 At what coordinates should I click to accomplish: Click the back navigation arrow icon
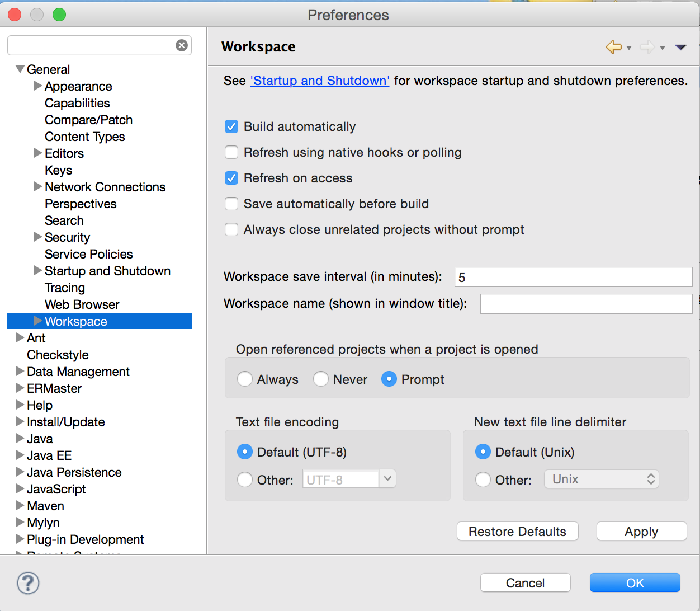[613, 48]
